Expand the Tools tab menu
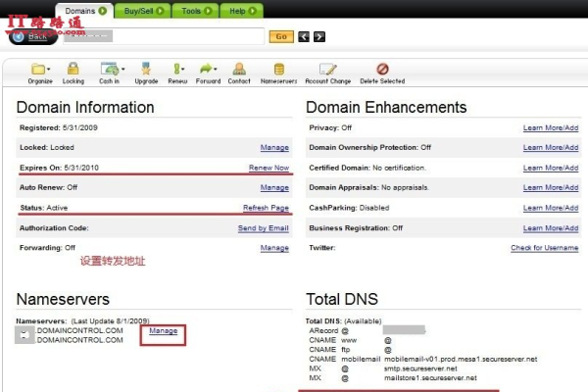The image size is (588, 392). (196, 11)
